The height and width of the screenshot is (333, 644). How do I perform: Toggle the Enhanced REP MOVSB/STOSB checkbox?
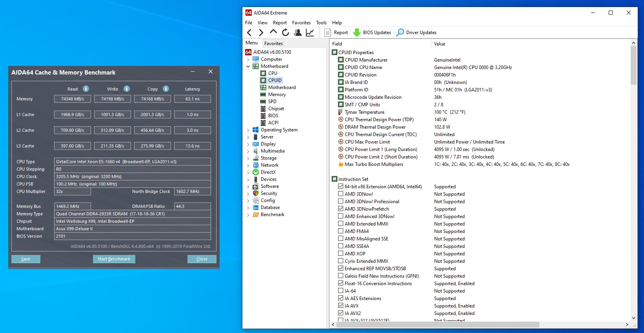pos(340,269)
